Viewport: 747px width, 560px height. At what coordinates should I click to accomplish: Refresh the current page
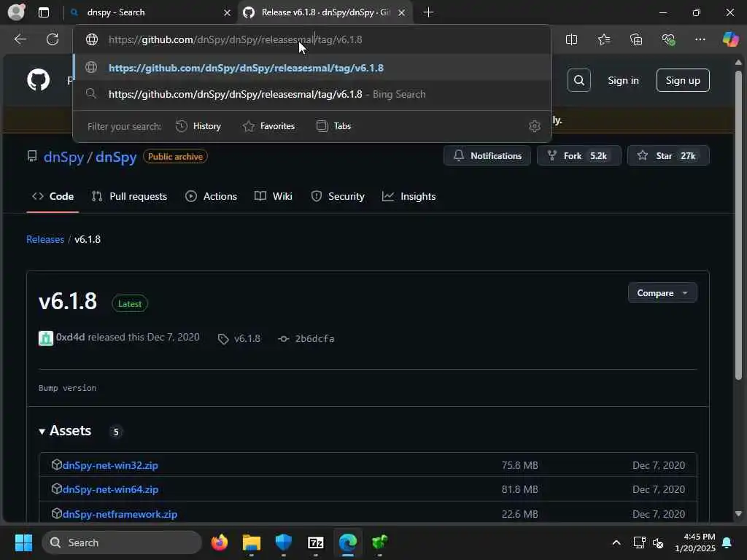coord(53,39)
